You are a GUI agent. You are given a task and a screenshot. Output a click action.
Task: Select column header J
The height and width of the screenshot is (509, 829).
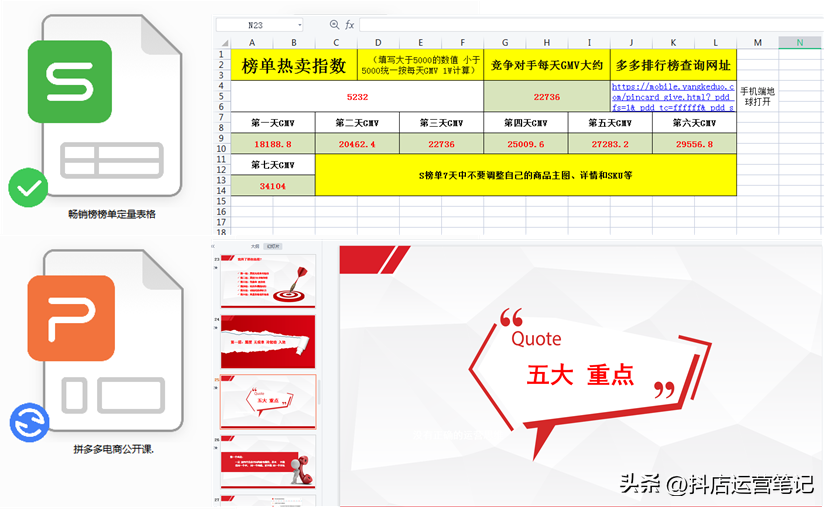tap(631, 43)
